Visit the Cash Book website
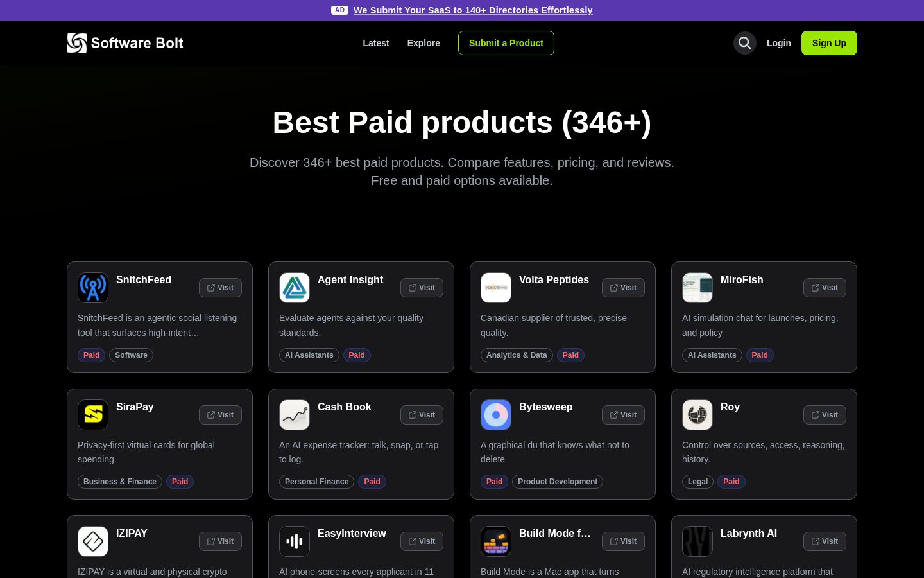 click(422, 415)
